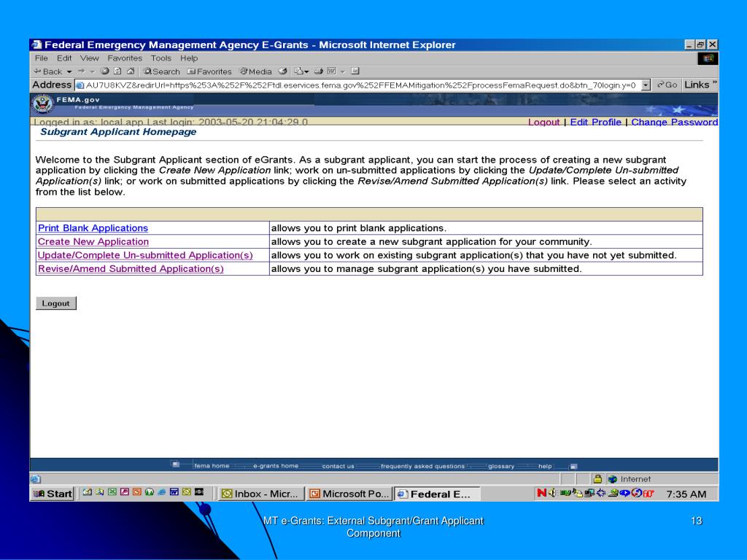Click the red Norton N tray icon
Image resolution: width=747 pixels, height=560 pixels.
(542, 494)
